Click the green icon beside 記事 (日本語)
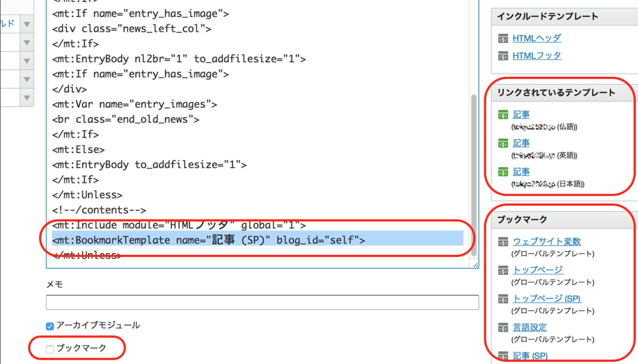Image resolution: width=638 pixels, height=364 pixels. click(x=503, y=172)
